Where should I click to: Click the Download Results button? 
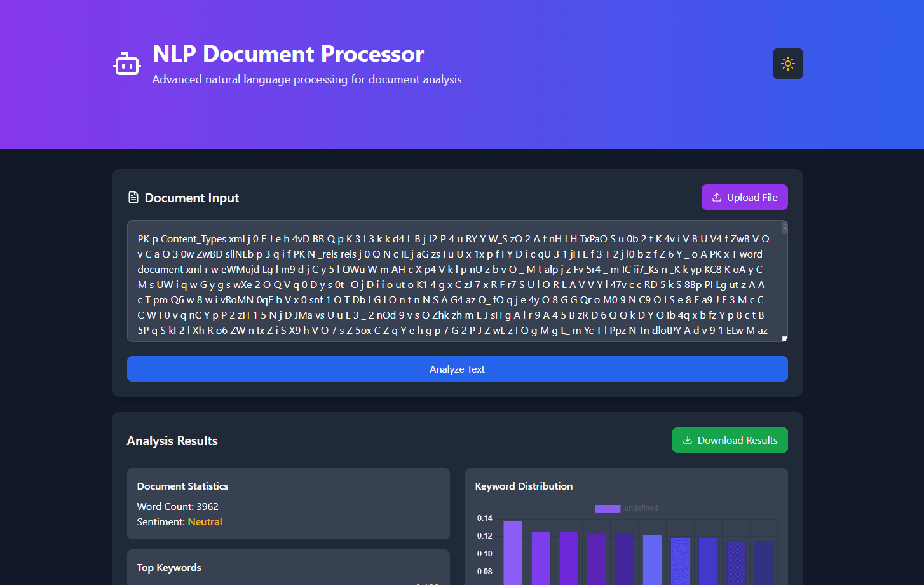click(730, 440)
